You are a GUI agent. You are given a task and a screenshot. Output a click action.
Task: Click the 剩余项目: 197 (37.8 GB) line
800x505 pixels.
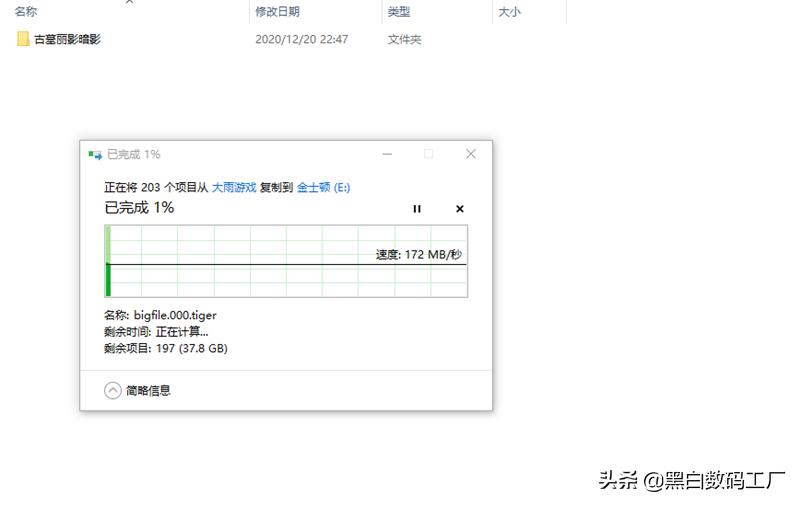click(x=166, y=348)
